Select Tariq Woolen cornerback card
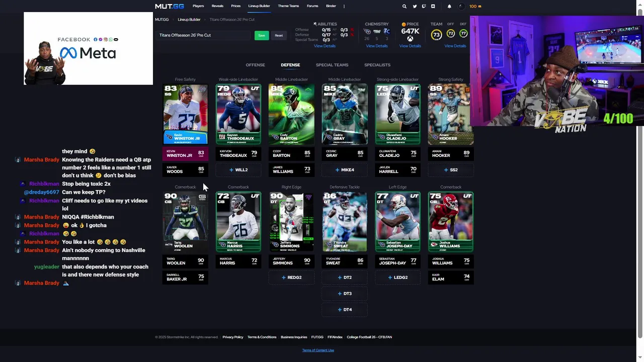The image size is (644, 362). [185, 222]
